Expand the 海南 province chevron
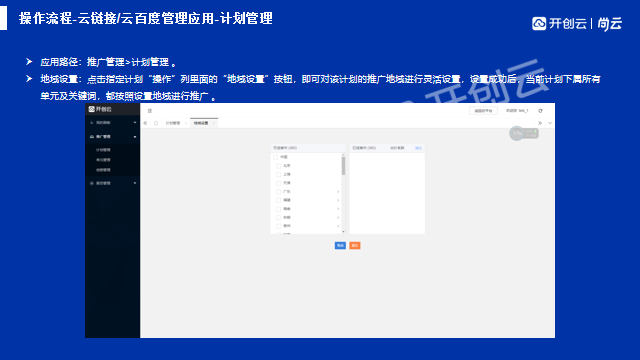 [338, 209]
